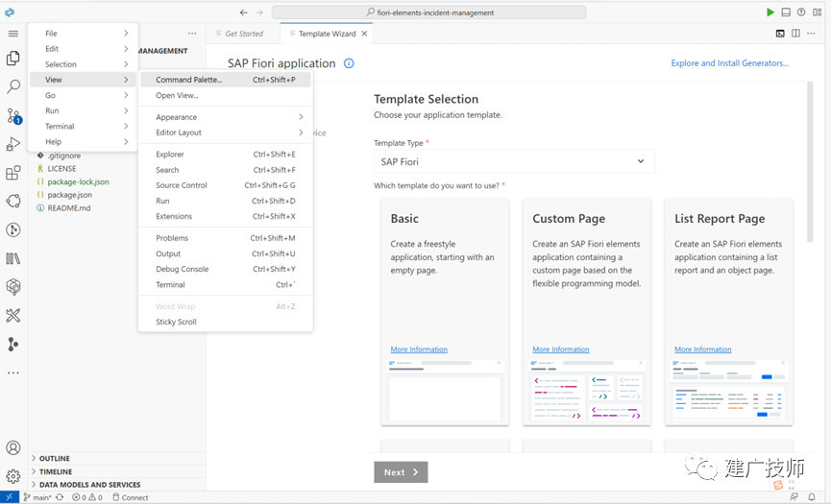The width and height of the screenshot is (831, 504).
Task: Open the Edit menu
Action: pos(83,49)
